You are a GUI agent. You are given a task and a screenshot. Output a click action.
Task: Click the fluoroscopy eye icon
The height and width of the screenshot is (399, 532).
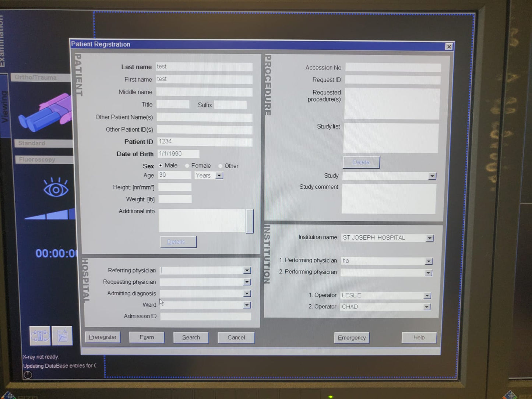(x=56, y=188)
